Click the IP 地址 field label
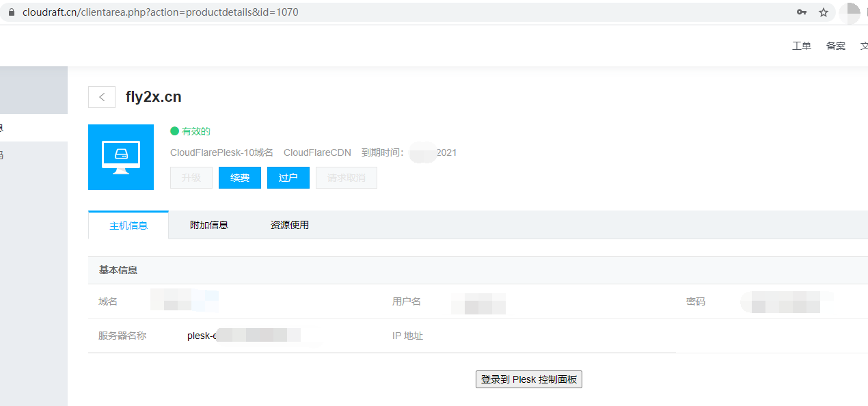868x406 pixels. 408,336
